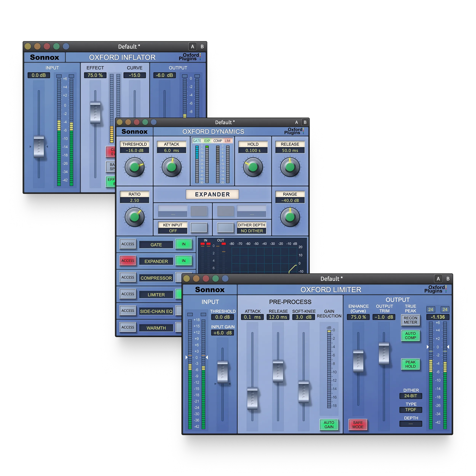
Task: Open the dither Type TPDF selector
Action: point(411,410)
